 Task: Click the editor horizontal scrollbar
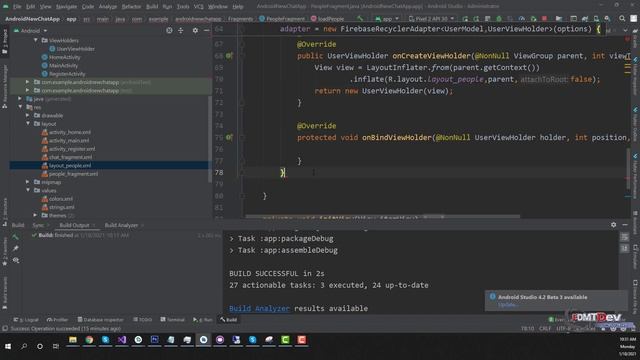coord(382,217)
